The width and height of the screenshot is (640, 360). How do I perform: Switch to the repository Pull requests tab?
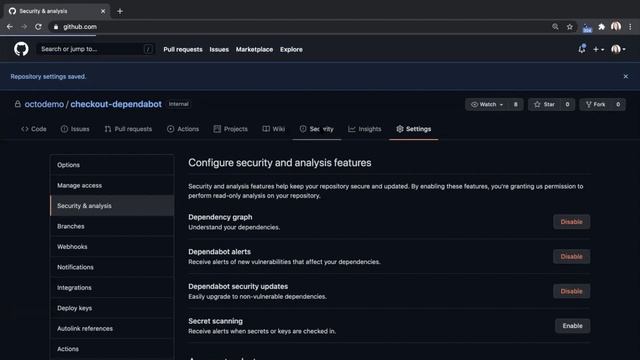click(x=128, y=129)
